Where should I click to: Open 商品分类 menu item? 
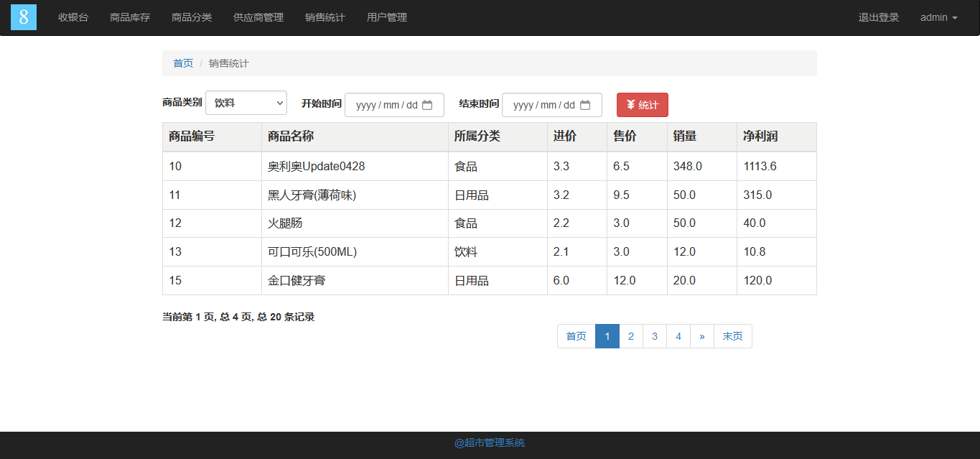coord(192,17)
